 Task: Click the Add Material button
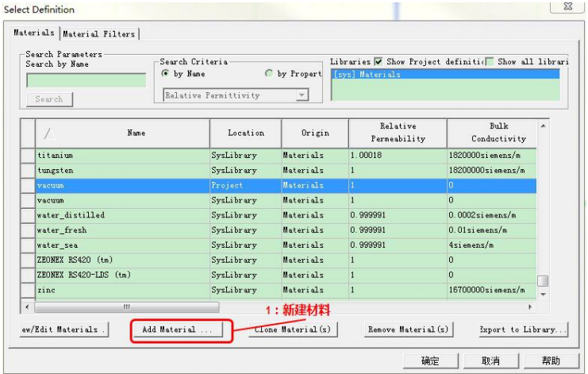coord(177,330)
